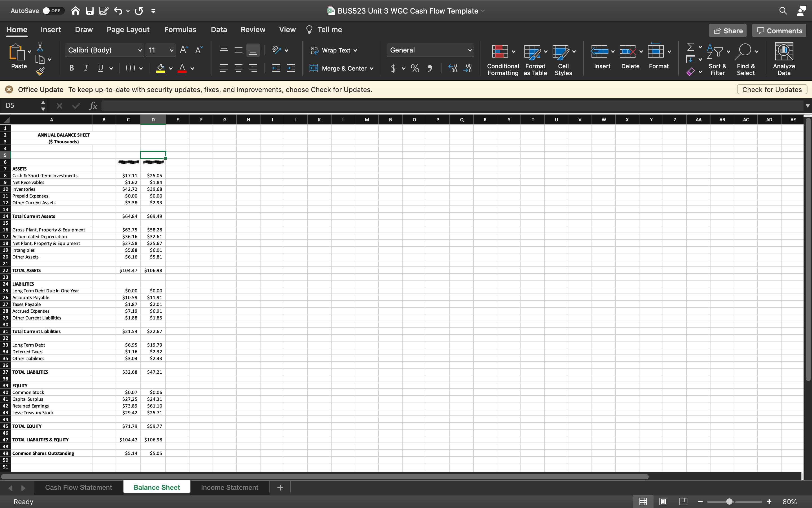Toggle Italic formatting

coord(86,68)
